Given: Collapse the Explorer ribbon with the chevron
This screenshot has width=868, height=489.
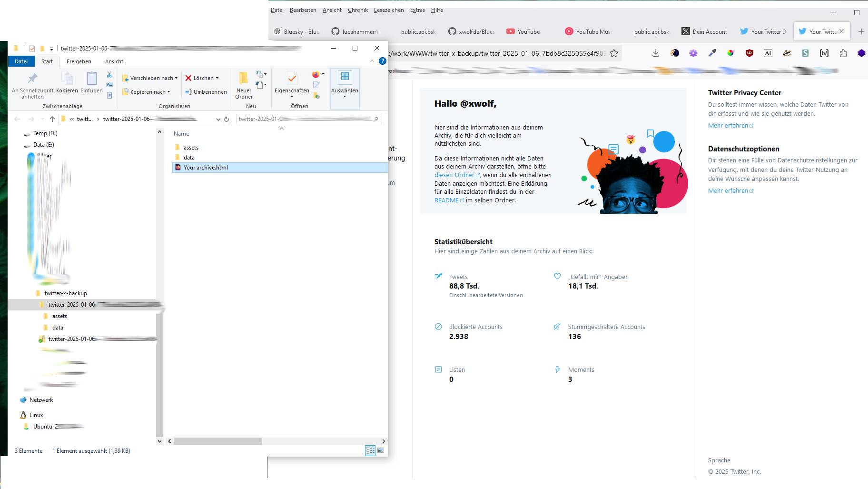Looking at the screenshot, I should pyautogui.click(x=372, y=61).
